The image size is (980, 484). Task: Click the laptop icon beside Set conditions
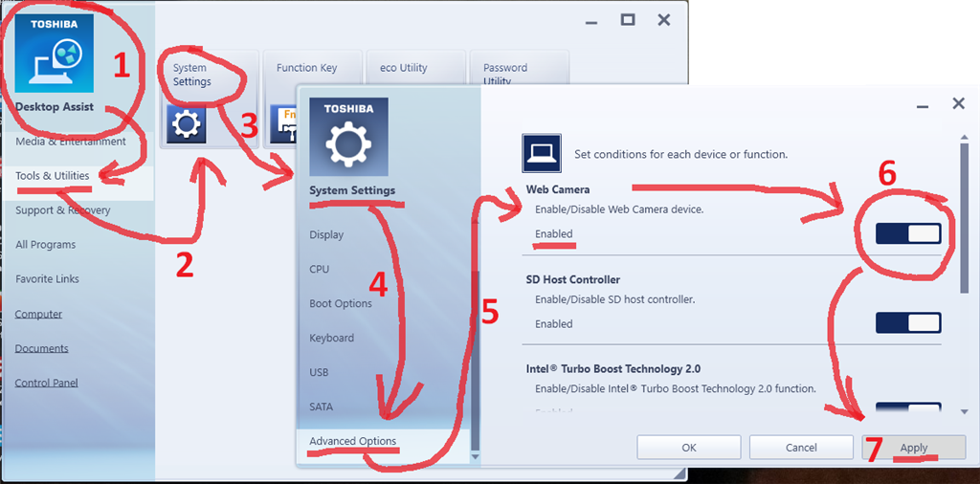coord(542,153)
